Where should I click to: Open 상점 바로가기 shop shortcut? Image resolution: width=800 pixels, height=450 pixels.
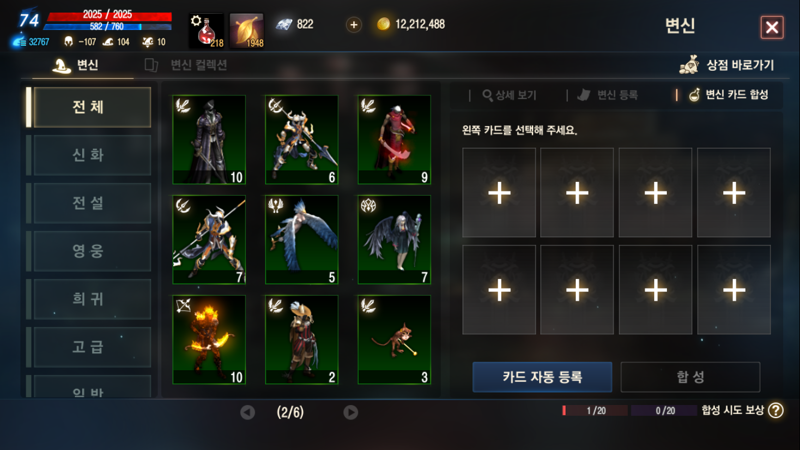[x=727, y=65]
